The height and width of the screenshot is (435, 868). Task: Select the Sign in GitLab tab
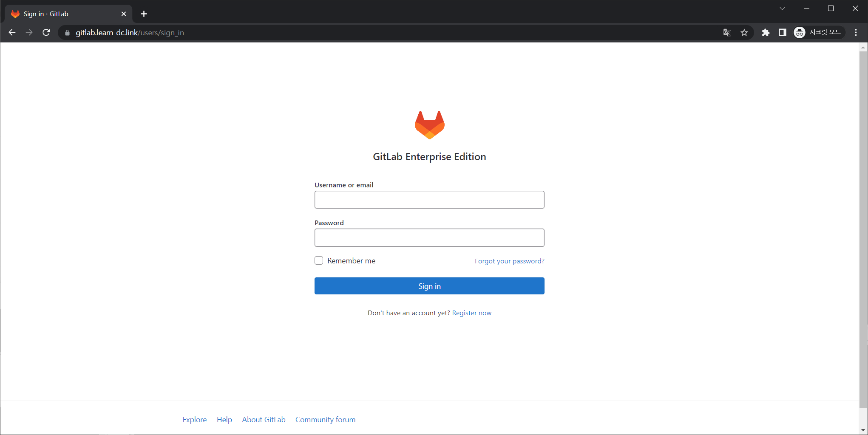pos(64,14)
